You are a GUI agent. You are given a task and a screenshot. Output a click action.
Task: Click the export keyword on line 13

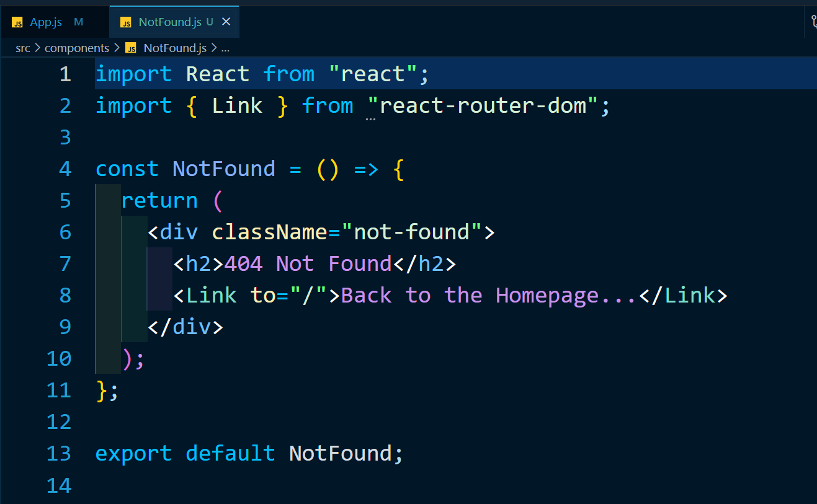[x=133, y=454]
